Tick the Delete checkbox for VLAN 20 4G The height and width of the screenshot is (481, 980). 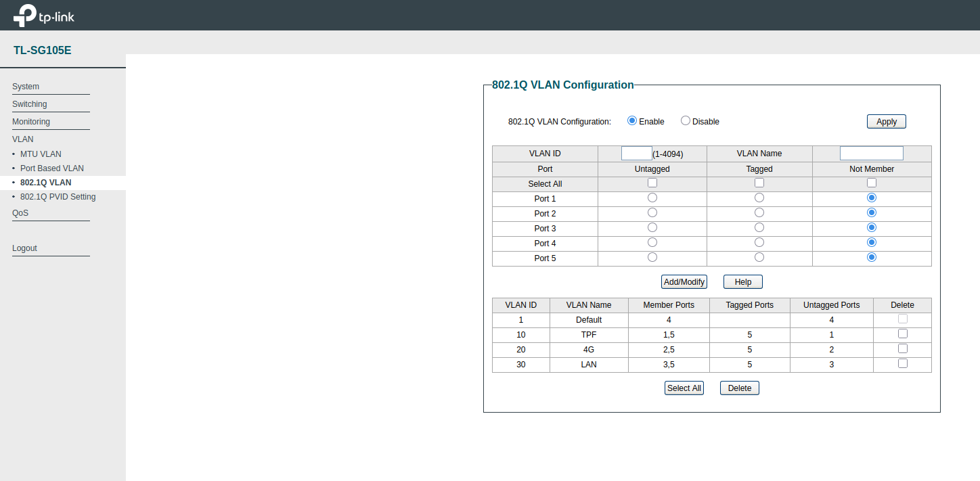tap(902, 348)
